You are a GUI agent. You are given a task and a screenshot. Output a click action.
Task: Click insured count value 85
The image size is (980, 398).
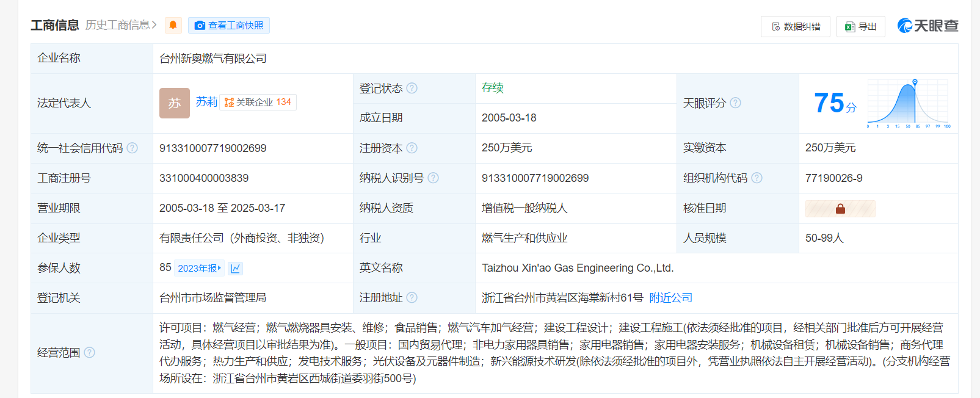click(x=165, y=267)
